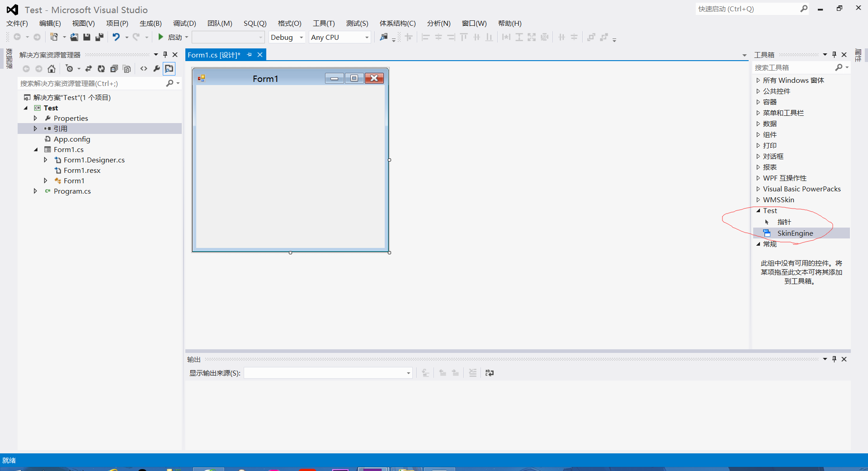Click Pending Changes Filter icon in Solution Explorer
This screenshot has height=471, width=868.
point(69,69)
